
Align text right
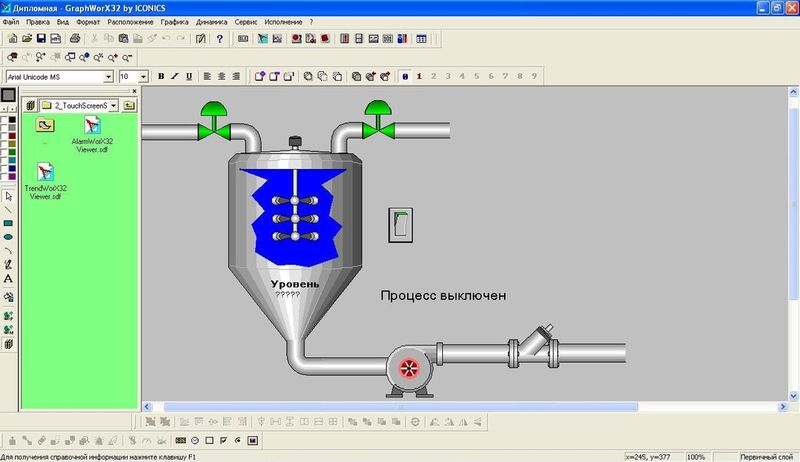236,76
